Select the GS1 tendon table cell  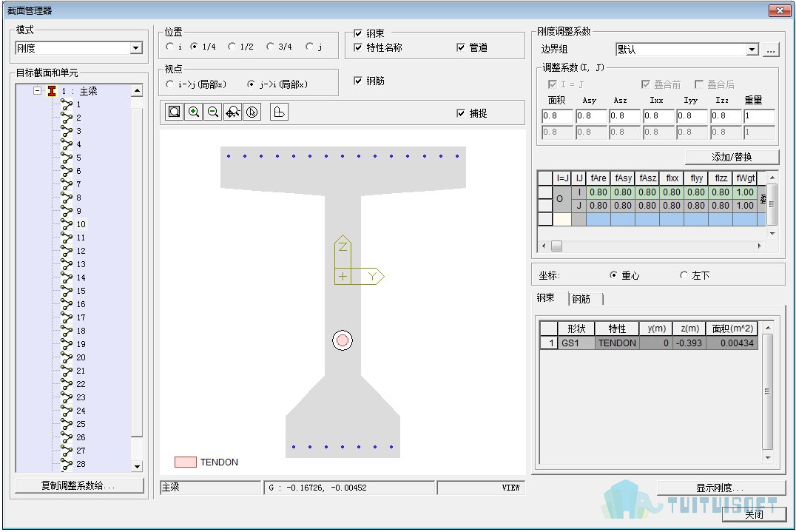[576, 343]
